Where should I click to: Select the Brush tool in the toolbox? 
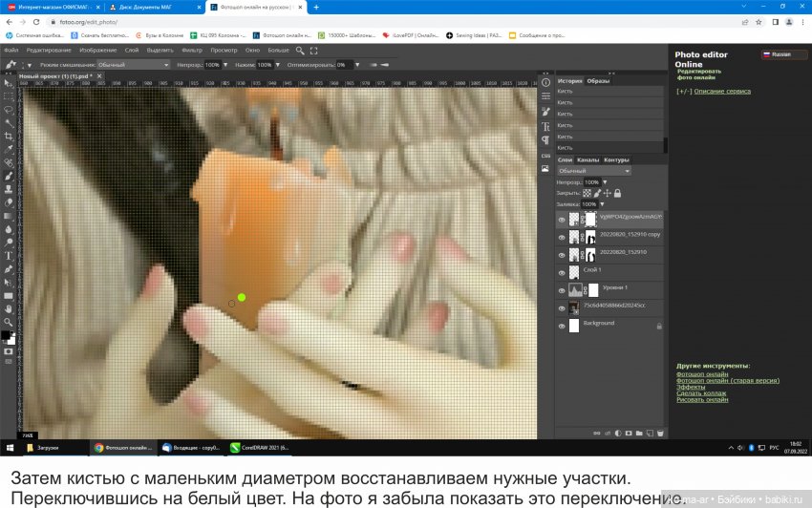coord(9,177)
